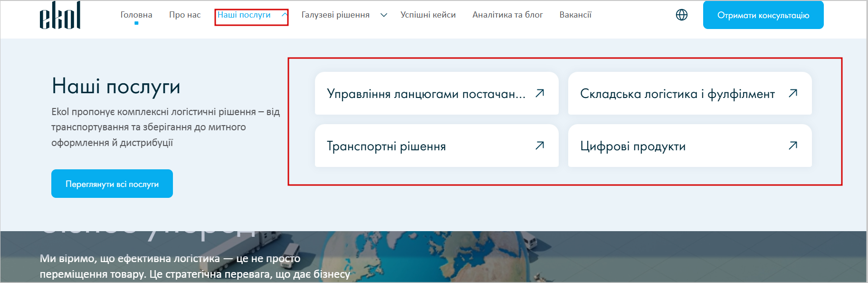The image size is (868, 283).
Task: Open the language globe icon
Action: [682, 15]
